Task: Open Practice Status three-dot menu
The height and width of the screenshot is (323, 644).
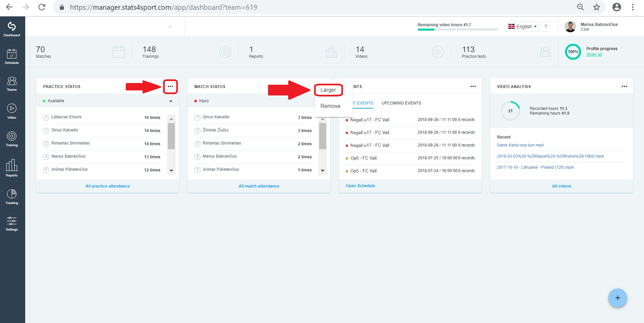Action: point(171,86)
